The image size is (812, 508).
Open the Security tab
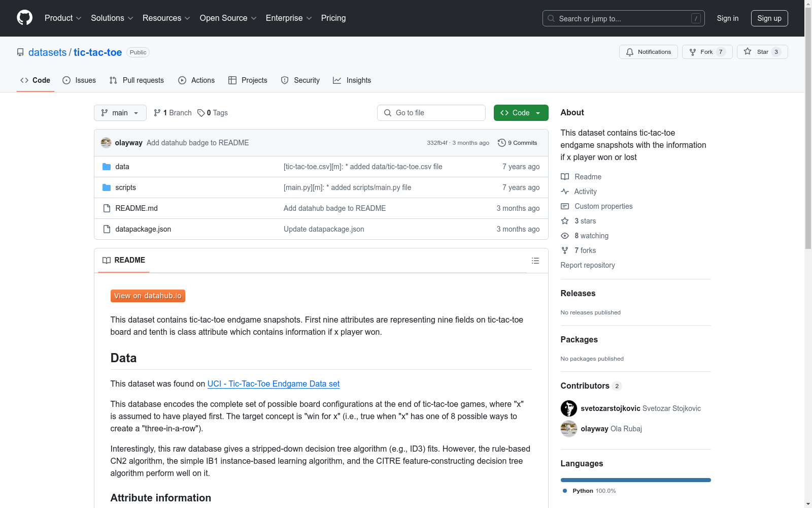pyautogui.click(x=300, y=80)
